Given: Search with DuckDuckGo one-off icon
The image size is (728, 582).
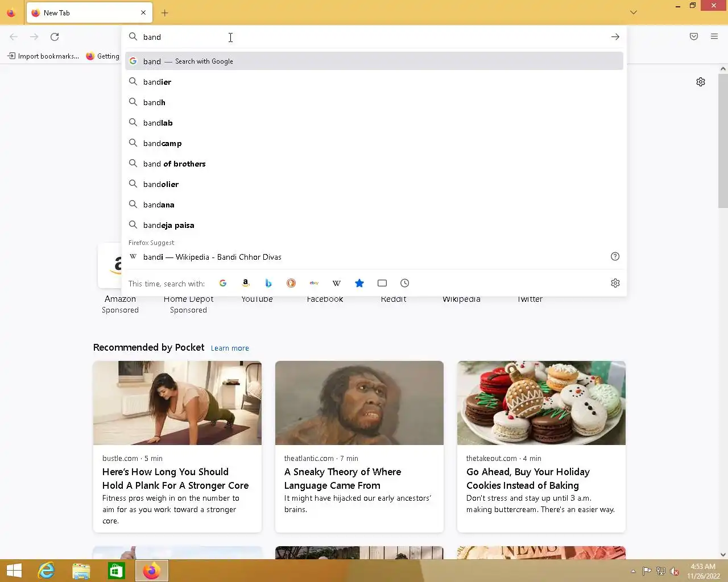Looking at the screenshot, I should pyautogui.click(x=291, y=283).
